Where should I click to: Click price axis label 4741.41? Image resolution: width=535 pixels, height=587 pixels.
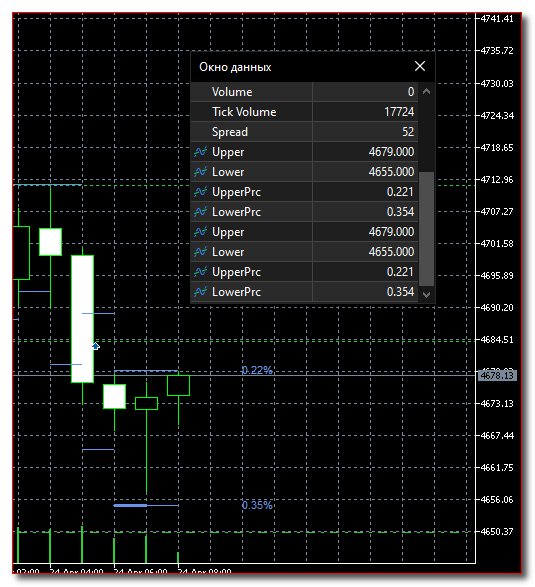497,18
